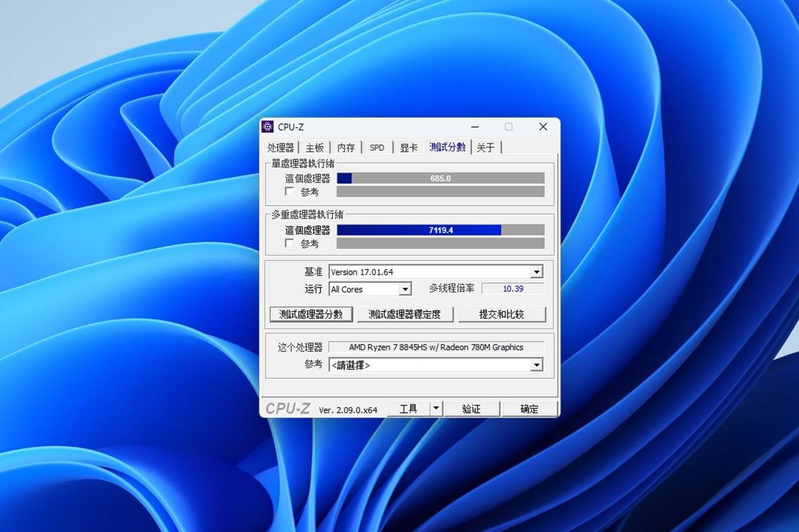Click the AMD Ryzen 7 8845HS processor field
The height and width of the screenshot is (532, 799).
tap(436, 347)
